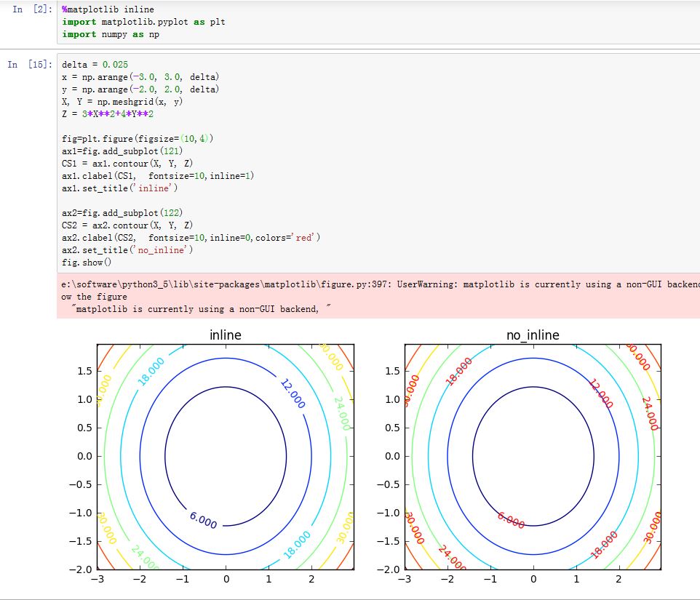The width and height of the screenshot is (700, 600).
Task: Click the red "6.000" label in no_inline plot
Action: pyautogui.click(x=511, y=520)
